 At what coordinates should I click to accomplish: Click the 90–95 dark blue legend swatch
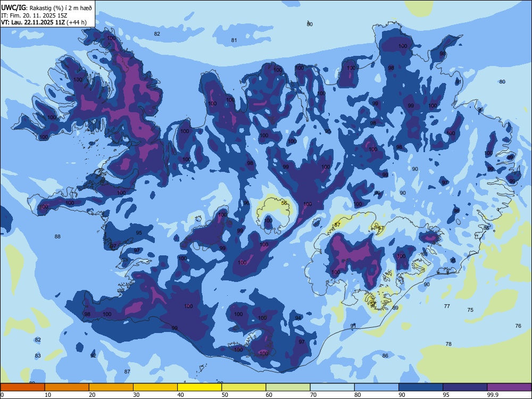[421, 387]
